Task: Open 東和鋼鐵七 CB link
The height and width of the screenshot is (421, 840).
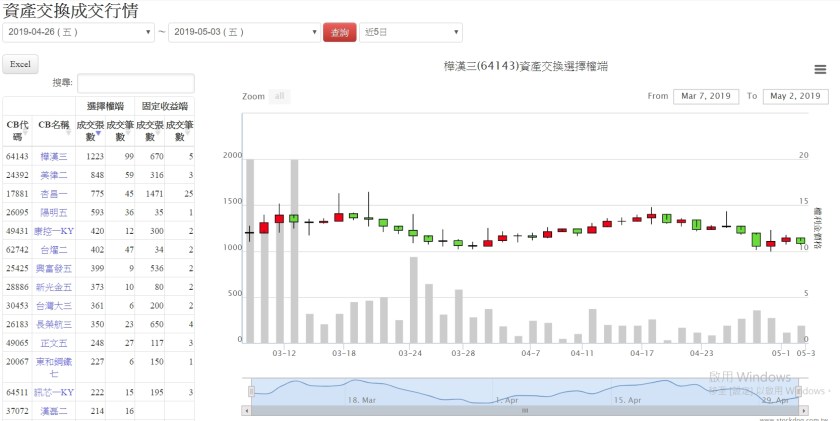Action: [54, 367]
